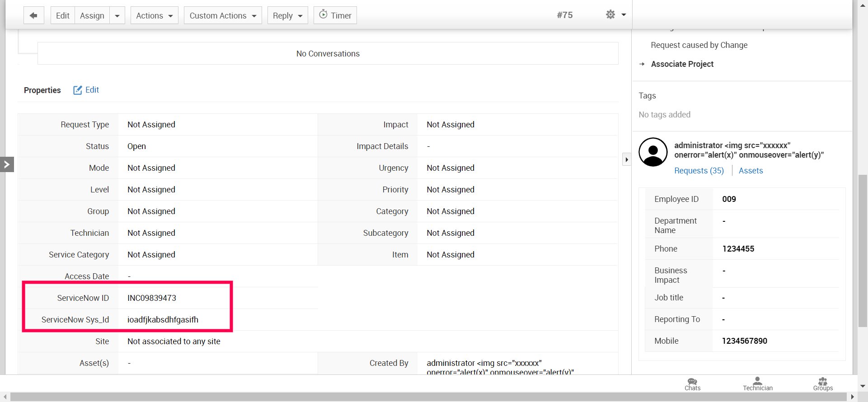868x402 pixels.
Task: Open the Actions dropdown menu
Action: pyautogui.click(x=154, y=15)
